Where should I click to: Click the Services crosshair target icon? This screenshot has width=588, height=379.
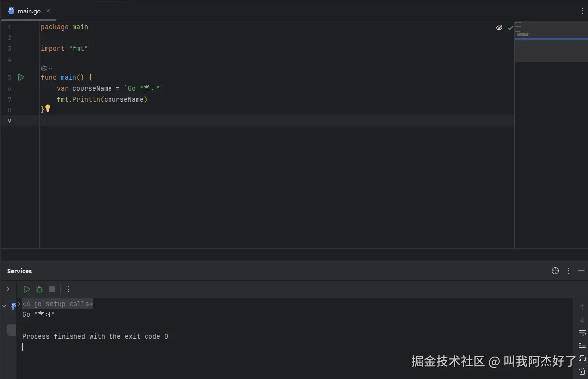coord(555,271)
